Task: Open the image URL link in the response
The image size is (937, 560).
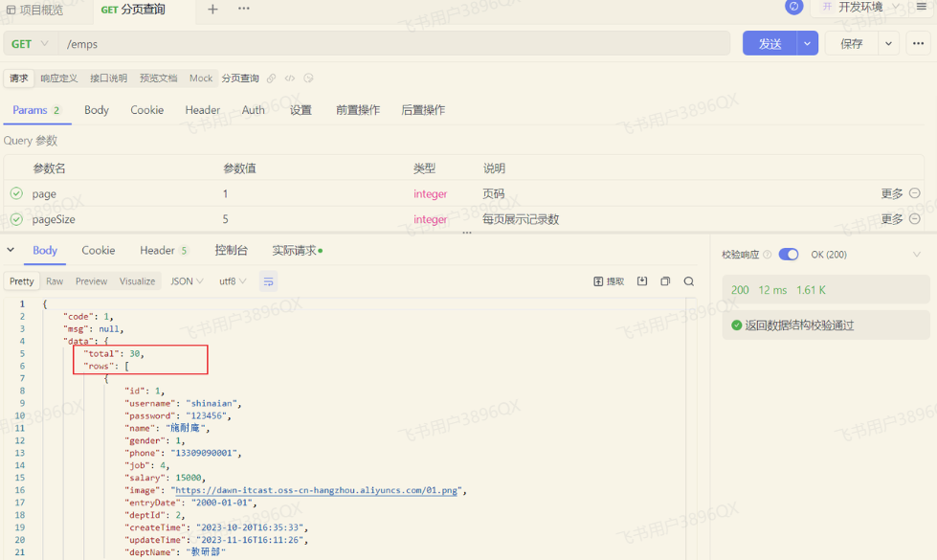Action: [317, 490]
